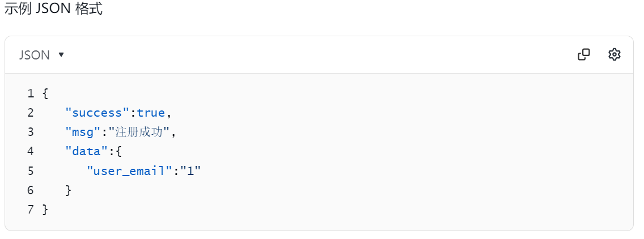Place cursor in the 注册成功 string
The height and width of the screenshot is (239, 644).
click(x=142, y=132)
